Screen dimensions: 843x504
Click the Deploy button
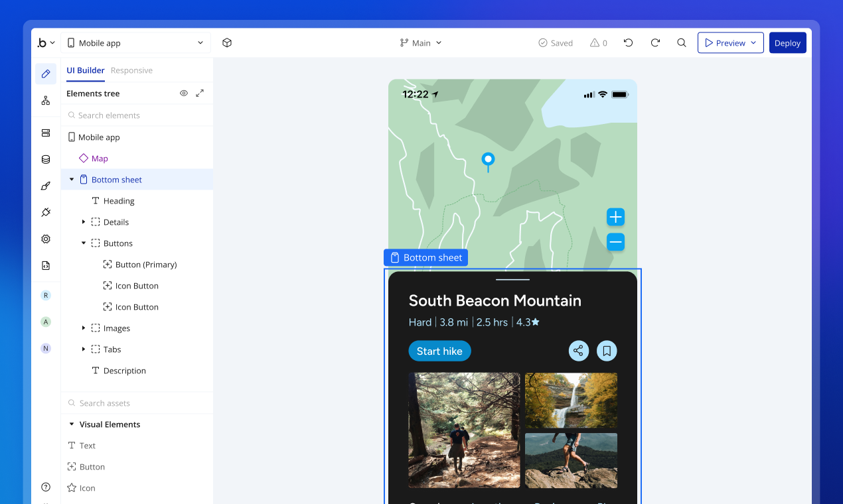[x=788, y=43]
